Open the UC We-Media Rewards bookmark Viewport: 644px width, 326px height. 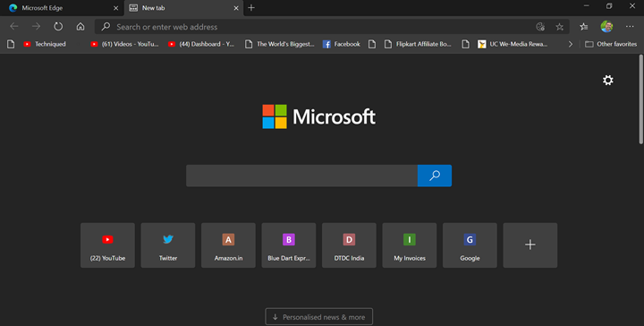[513, 44]
